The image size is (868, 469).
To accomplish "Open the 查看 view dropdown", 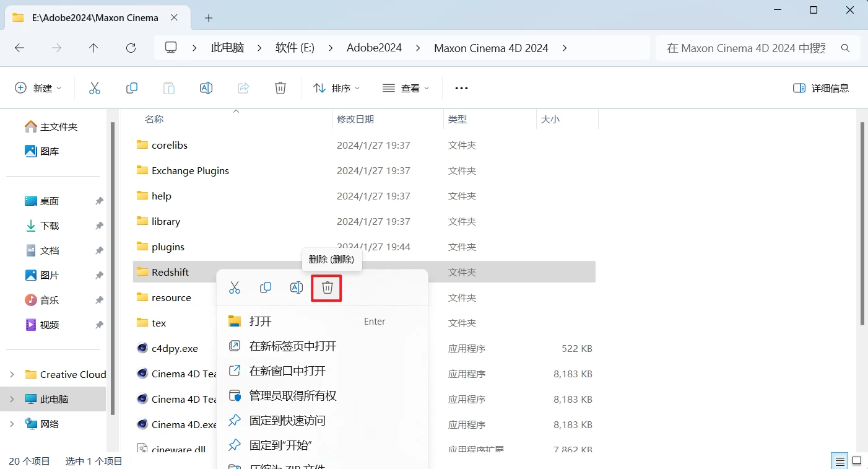I will tap(406, 88).
